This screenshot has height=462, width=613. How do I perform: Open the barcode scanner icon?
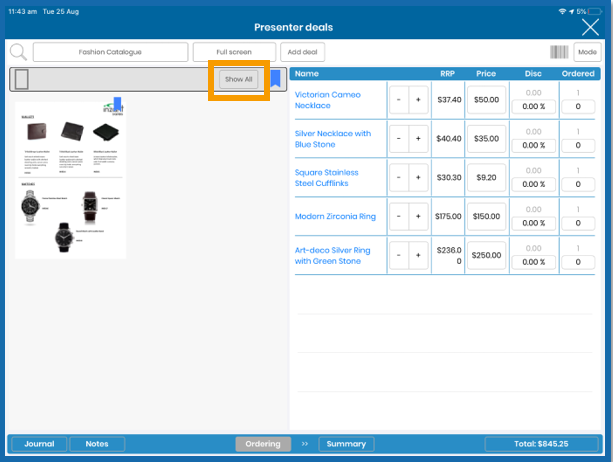559,52
